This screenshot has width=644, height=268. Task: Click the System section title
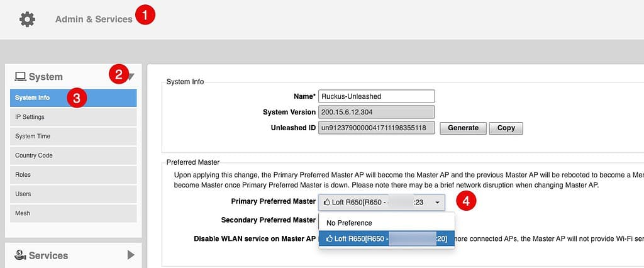tap(45, 77)
